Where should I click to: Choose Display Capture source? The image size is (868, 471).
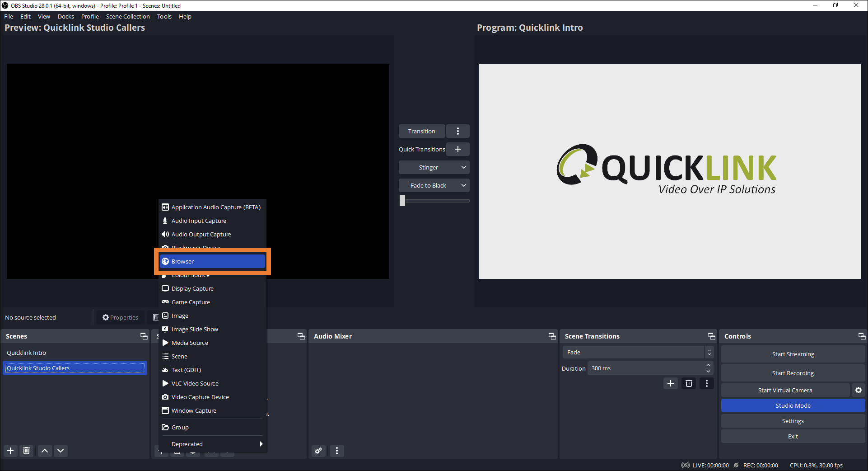coord(212,288)
